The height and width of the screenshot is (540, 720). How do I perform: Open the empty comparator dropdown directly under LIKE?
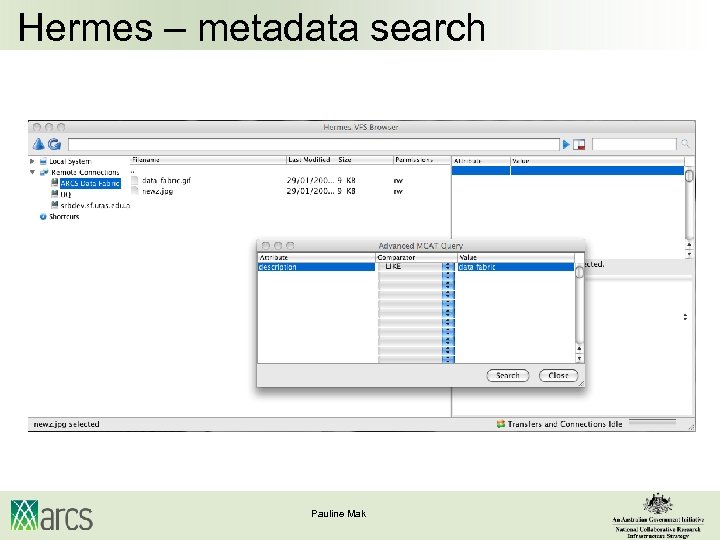448,276
